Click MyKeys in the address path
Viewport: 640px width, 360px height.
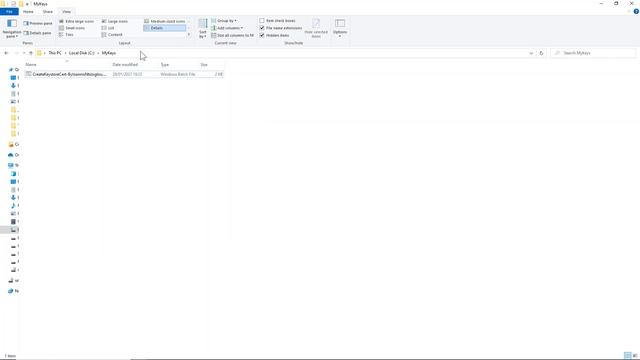coord(109,53)
